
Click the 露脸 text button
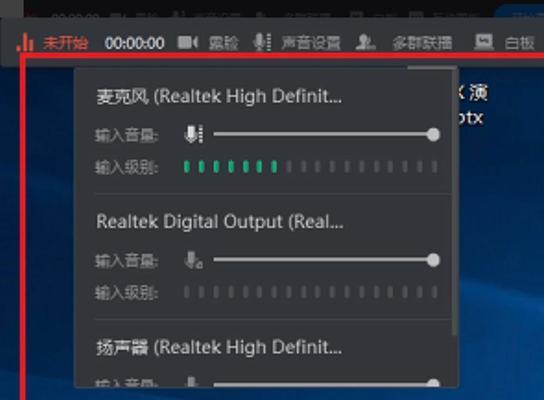pos(223,43)
